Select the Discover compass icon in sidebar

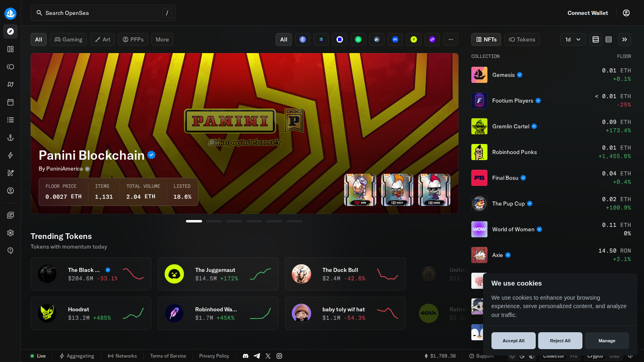[x=10, y=31]
